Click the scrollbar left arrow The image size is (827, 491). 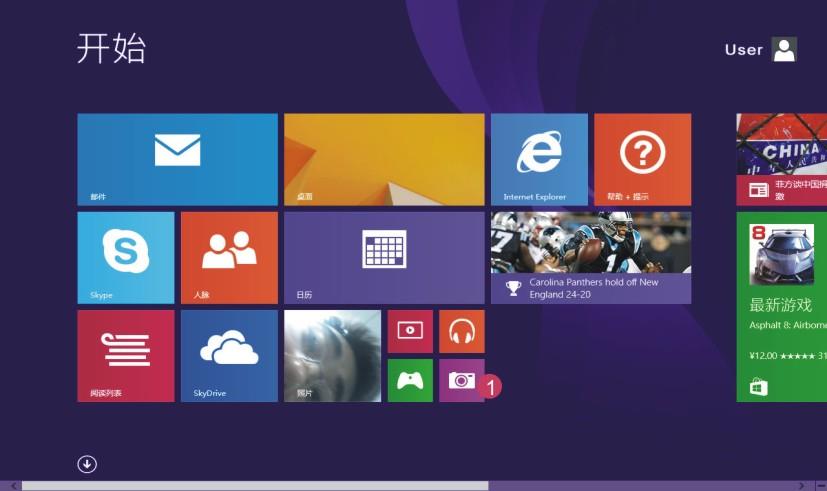pos(13,486)
